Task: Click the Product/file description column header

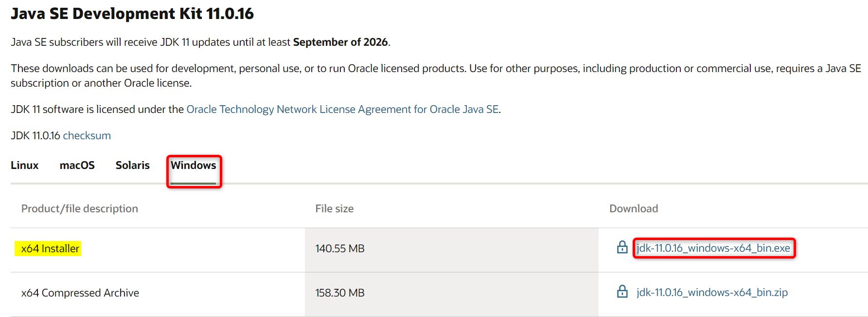Action: click(x=79, y=209)
